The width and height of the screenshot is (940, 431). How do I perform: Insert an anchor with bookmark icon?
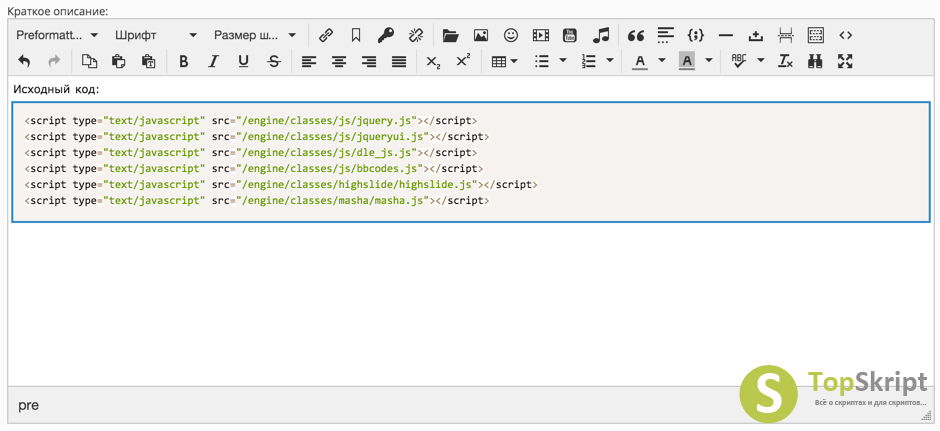point(355,35)
